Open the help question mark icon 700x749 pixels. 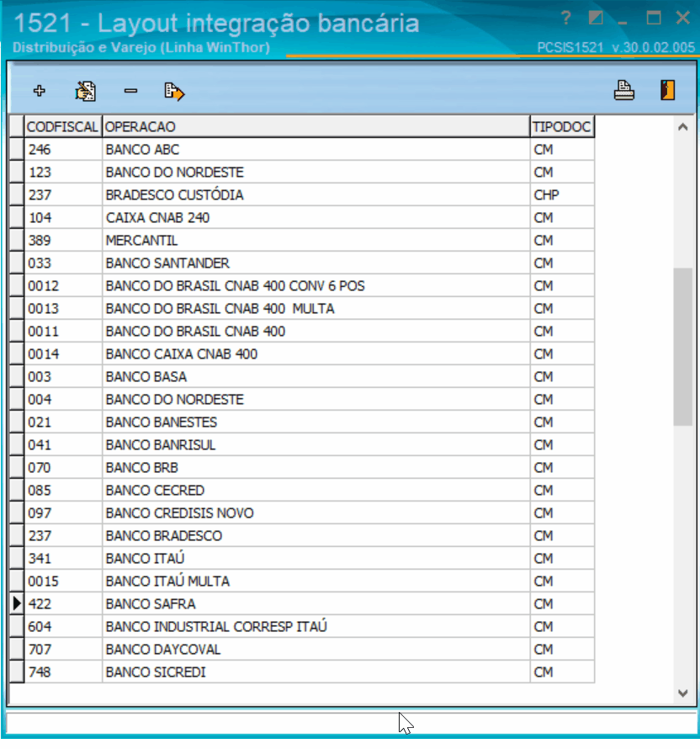coord(566,19)
